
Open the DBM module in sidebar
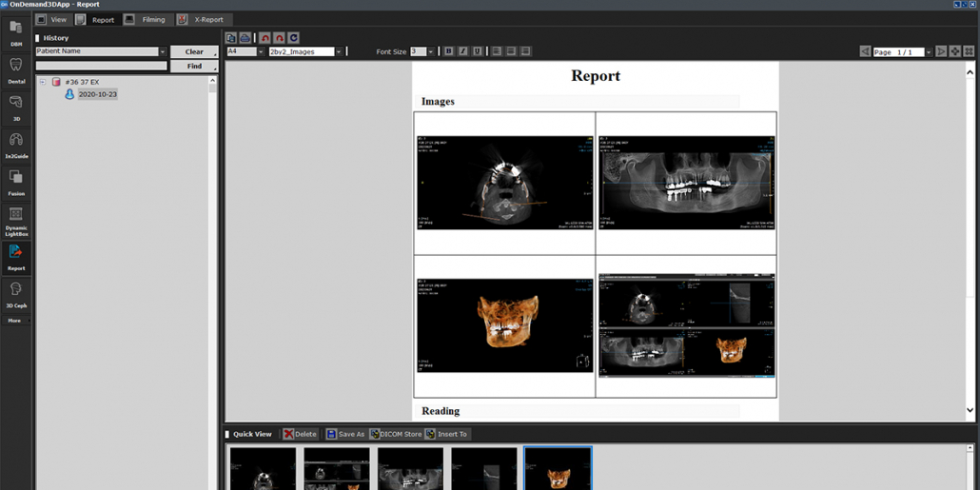(16, 31)
